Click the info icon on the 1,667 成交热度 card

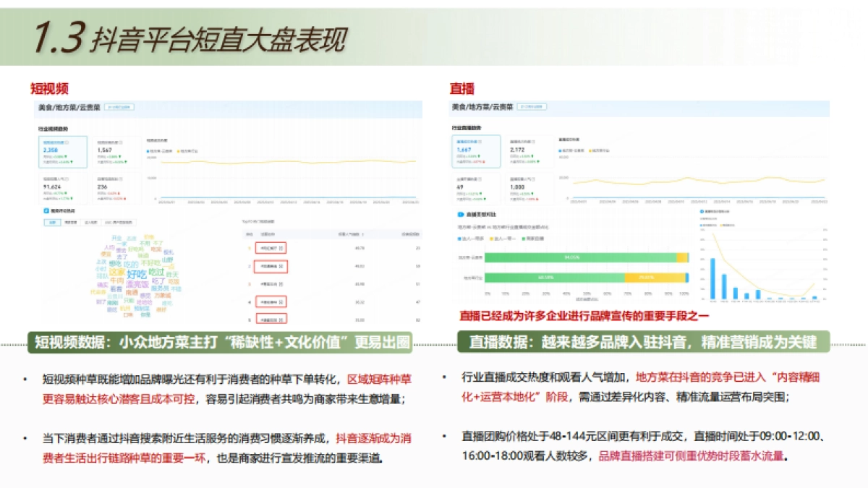pyautogui.click(x=482, y=141)
